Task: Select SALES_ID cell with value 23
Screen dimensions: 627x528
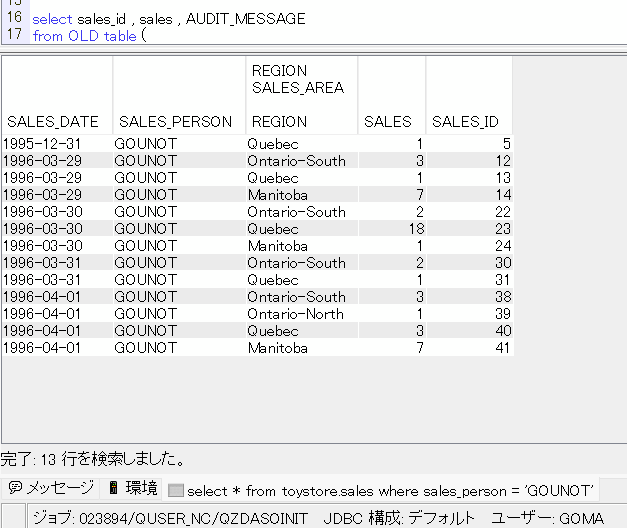Action: tap(469, 228)
